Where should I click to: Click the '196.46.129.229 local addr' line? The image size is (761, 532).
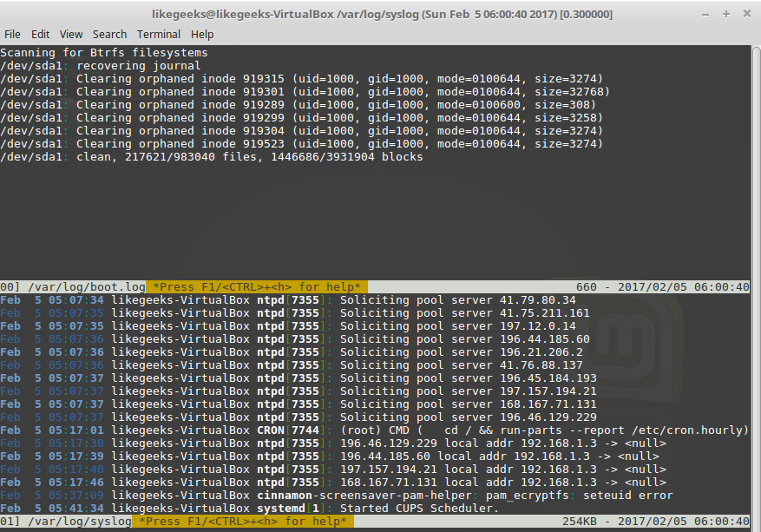pyautogui.click(x=333, y=443)
